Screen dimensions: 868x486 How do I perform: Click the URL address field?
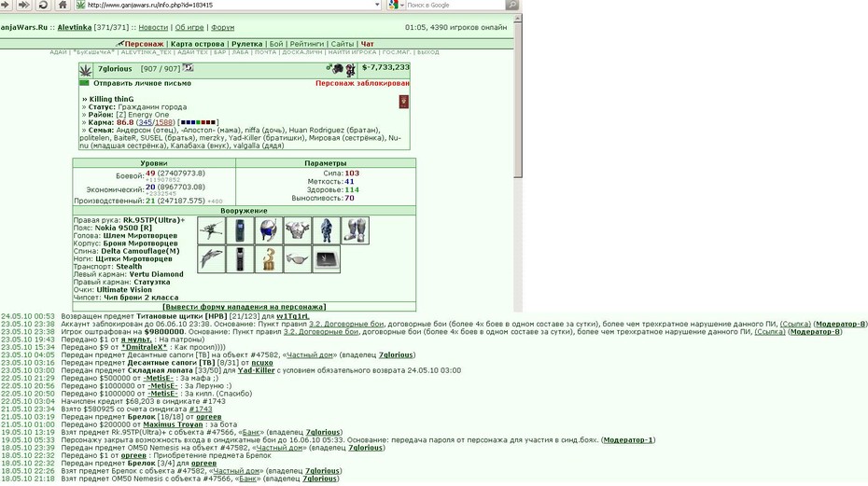(230, 5)
